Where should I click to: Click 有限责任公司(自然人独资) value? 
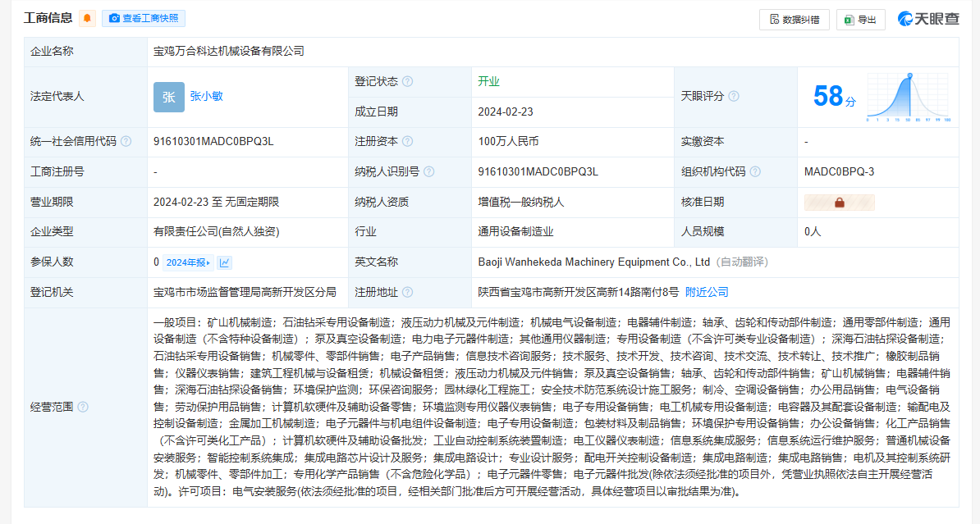pyautogui.click(x=216, y=232)
